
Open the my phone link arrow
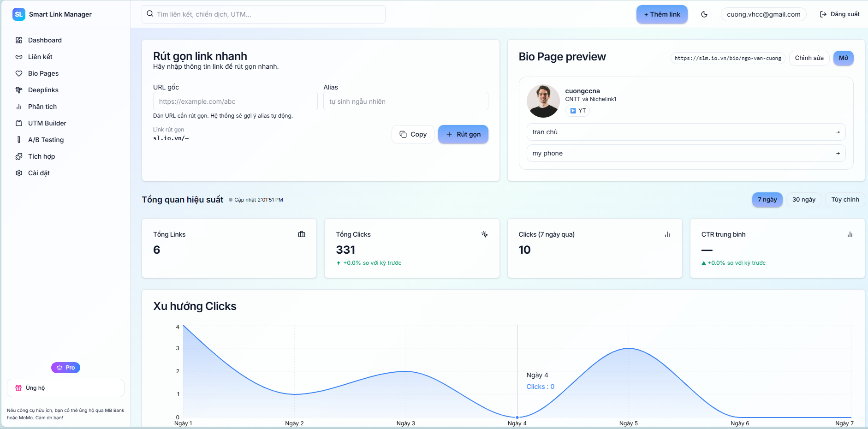tap(838, 154)
